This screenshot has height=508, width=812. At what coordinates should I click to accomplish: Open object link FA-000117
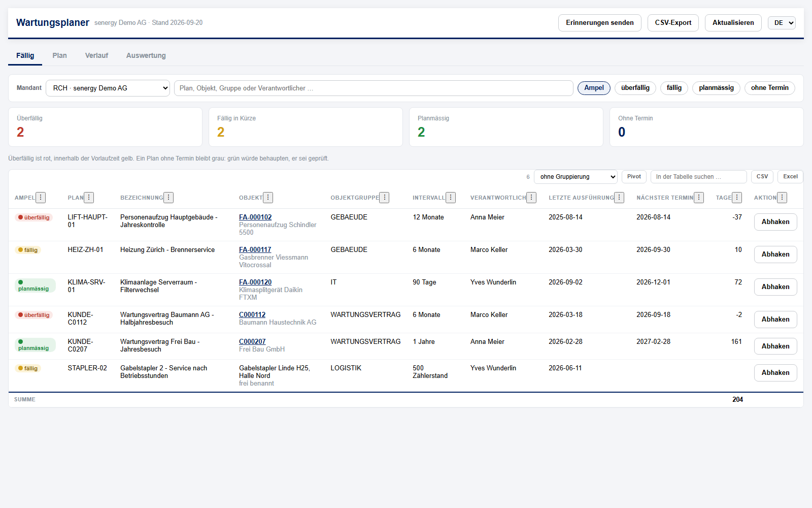[255, 249]
